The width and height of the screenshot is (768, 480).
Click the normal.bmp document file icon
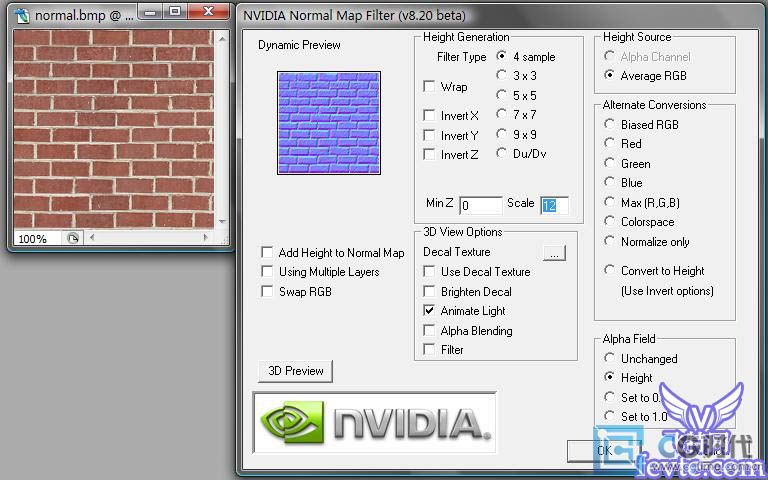[22, 15]
